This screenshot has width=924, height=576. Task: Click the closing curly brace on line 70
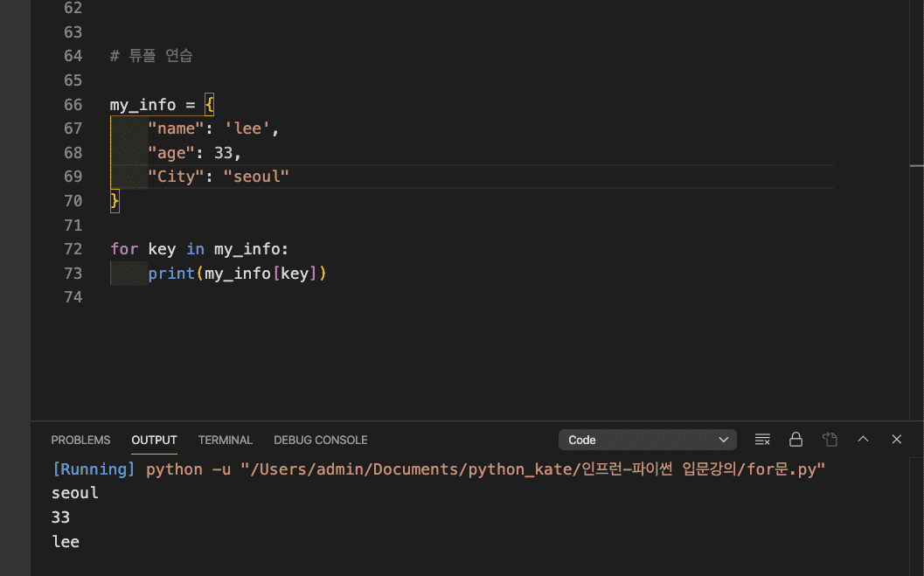coord(115,201)
